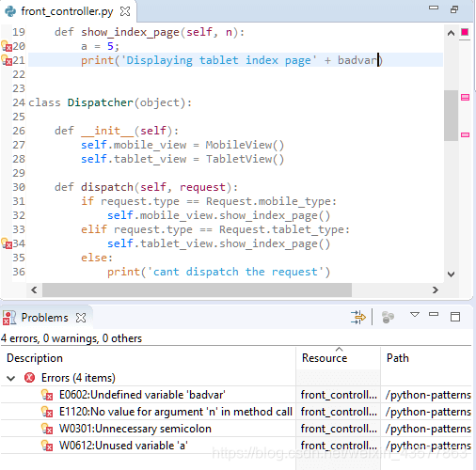Screen dimensions: 476x470
Task: Click the Problems view icon
Action: 9,318
